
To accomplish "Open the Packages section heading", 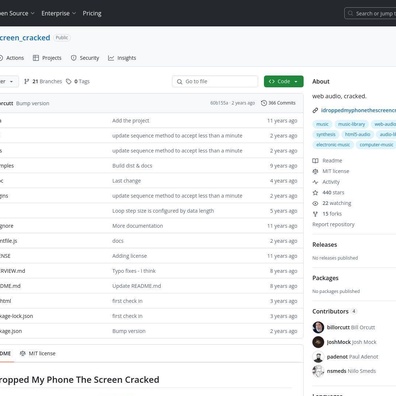I will [325, 278].
